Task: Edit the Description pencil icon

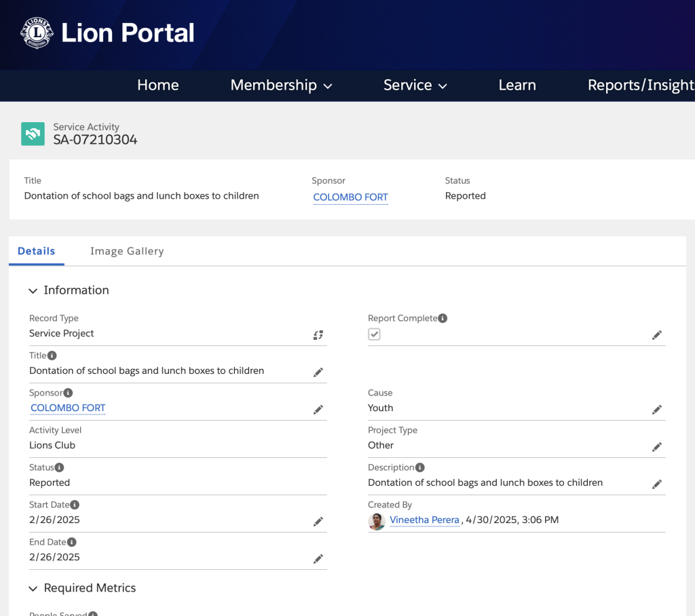Action: (x=657, y=484)
